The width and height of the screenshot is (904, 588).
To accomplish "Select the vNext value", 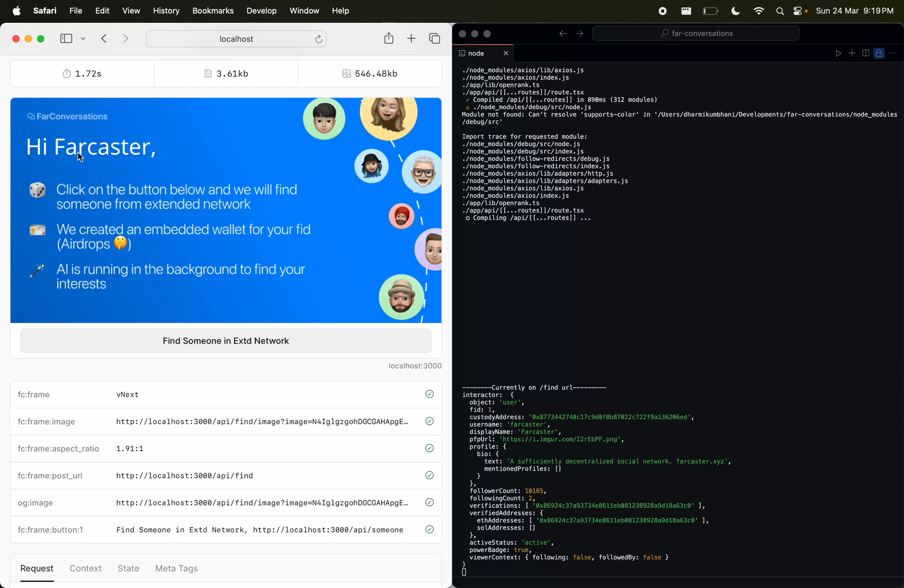I will pyautogui.click(x=128, y=395).
